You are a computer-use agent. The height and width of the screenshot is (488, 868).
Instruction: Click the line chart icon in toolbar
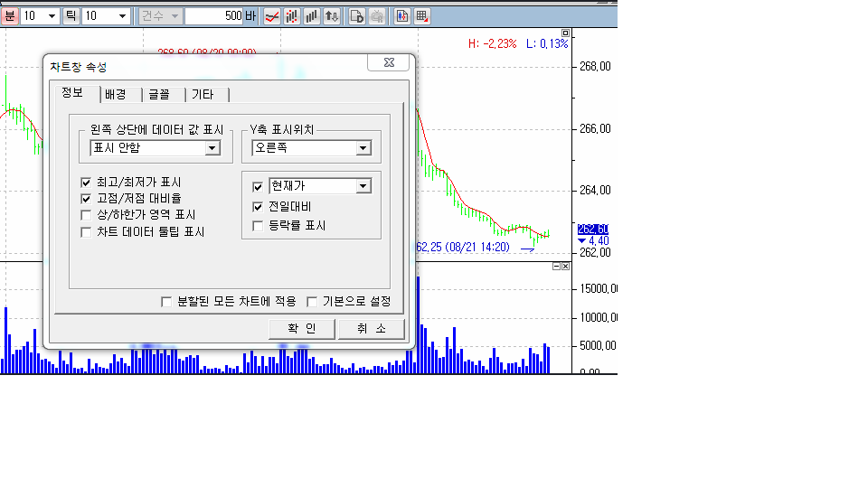coord(270,16)
